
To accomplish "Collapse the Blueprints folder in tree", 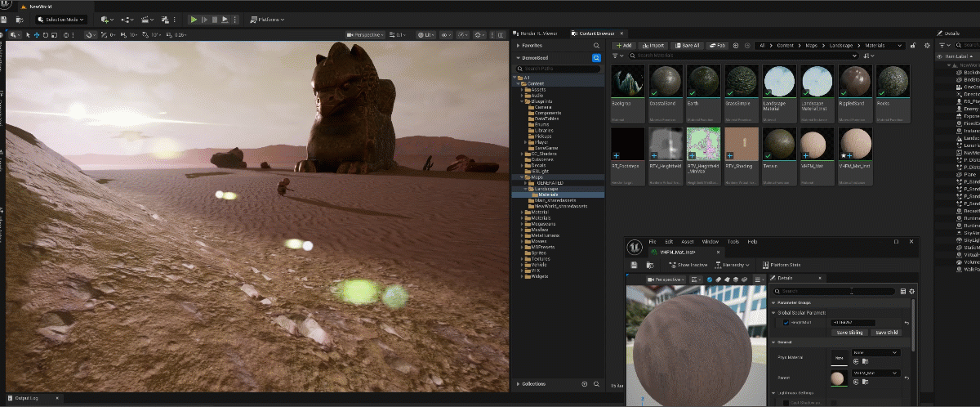I will (523, 101).
